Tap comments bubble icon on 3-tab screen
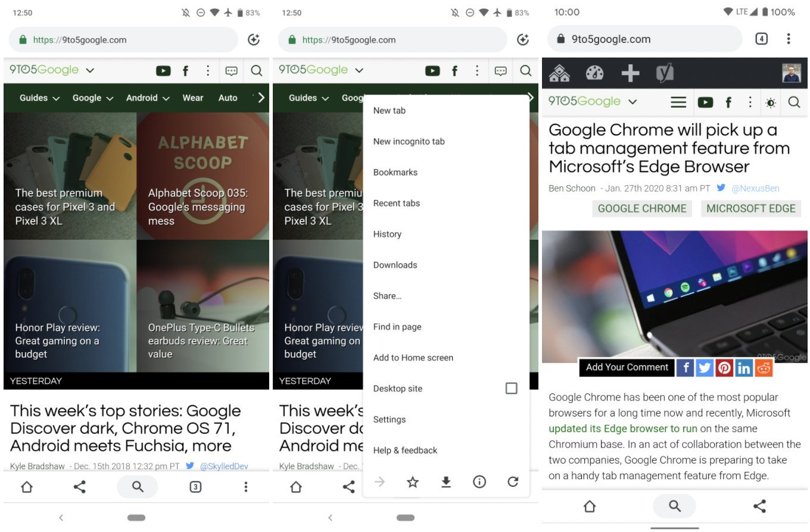 coord(232,71)
